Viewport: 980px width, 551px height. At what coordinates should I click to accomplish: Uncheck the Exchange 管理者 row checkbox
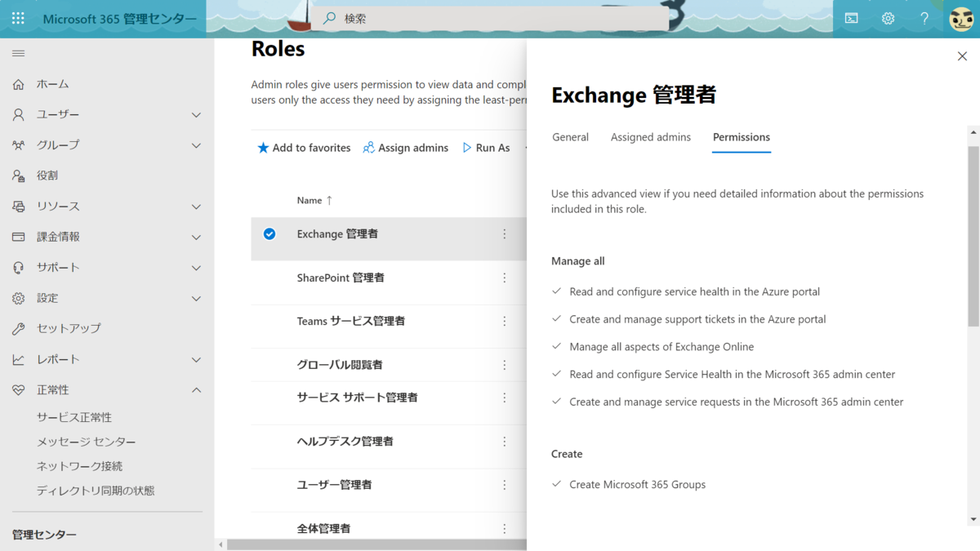(x=269, y=234)
